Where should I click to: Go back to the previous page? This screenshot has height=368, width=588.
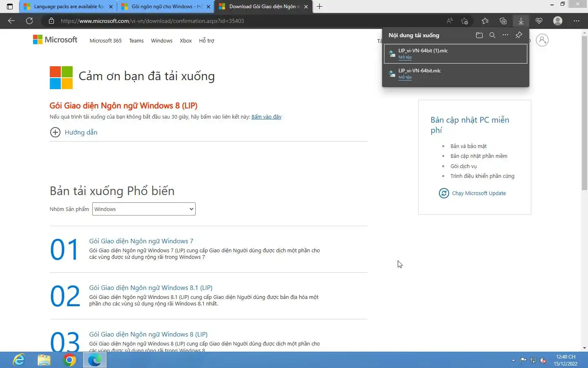(11, 21)
